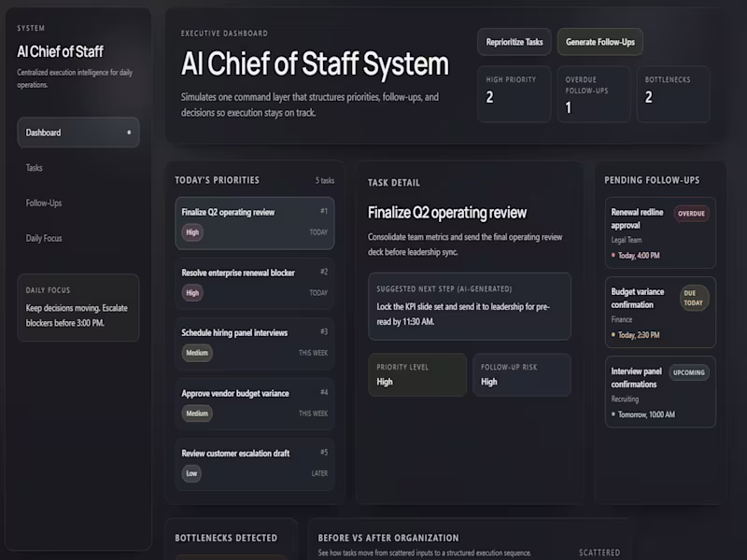Click the High priority badge on Finalize Q2 task
747x560 pixels.
(192, 231)
